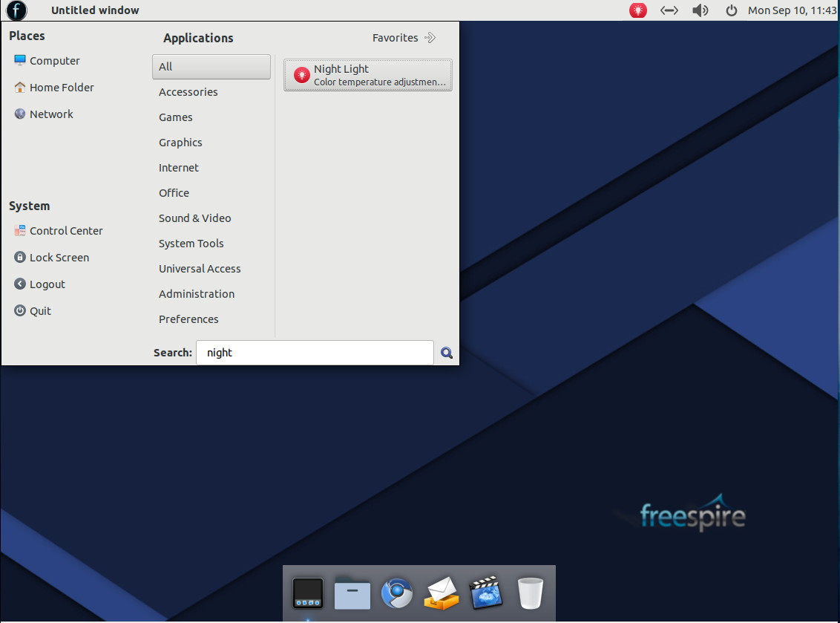Select Logout in System list
Screen dimensions: 840x623
[39, 284]
